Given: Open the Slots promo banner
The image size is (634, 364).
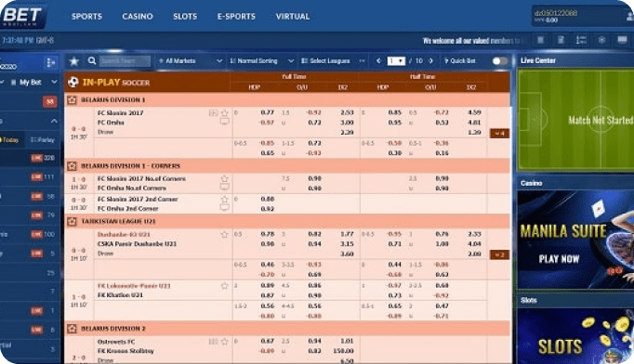Looking at the screenshot, I should pos(575,336).
